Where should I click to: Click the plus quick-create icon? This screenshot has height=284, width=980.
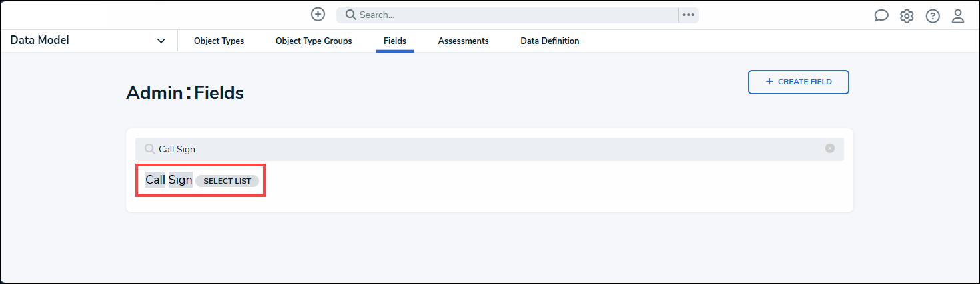pyautogui.click(x=318, y=15)
